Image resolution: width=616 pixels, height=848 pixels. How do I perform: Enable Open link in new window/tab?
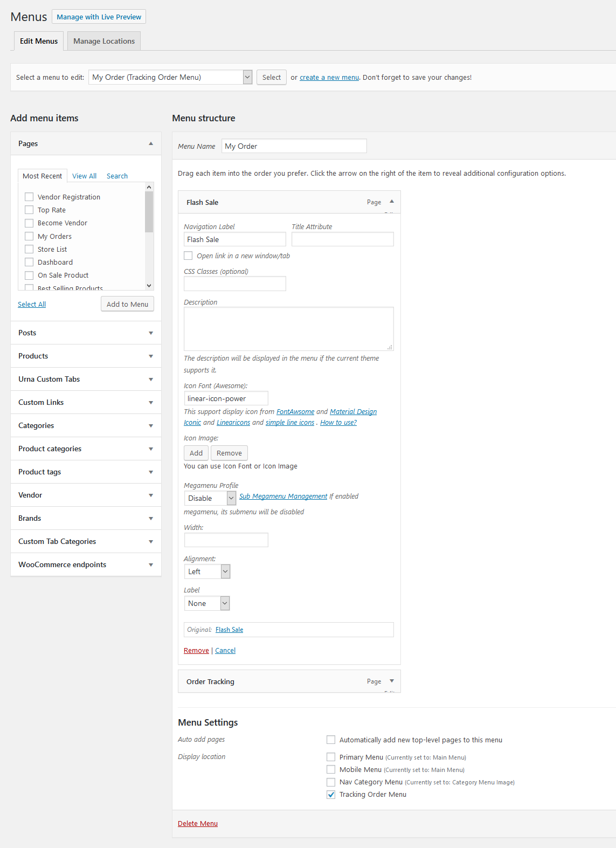point(188,256)
